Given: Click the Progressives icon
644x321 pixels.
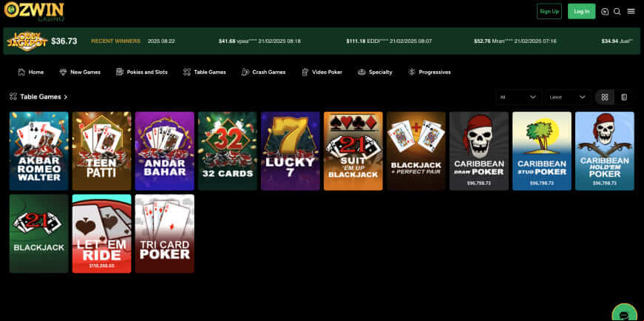Looking at the screenshot, I should (x=412, y=72).
